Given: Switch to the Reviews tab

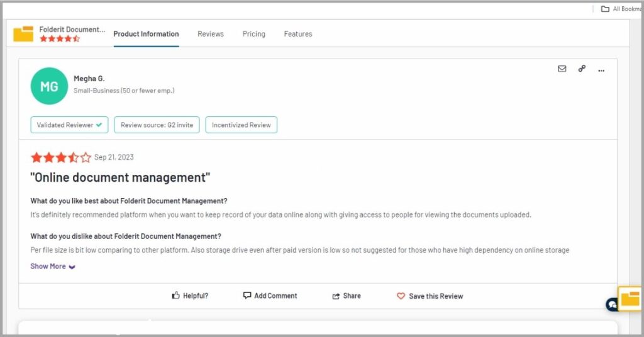Looking at the screenshot, I should (211, 34).
